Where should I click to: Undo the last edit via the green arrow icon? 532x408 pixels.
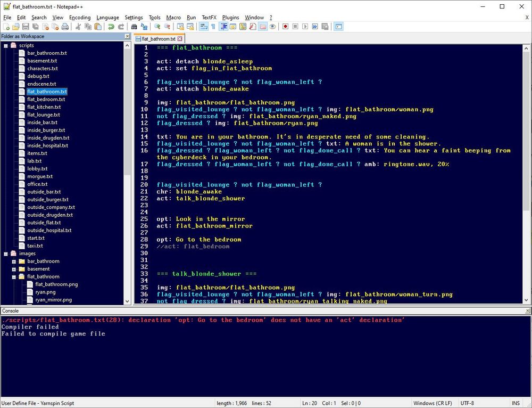111,27
